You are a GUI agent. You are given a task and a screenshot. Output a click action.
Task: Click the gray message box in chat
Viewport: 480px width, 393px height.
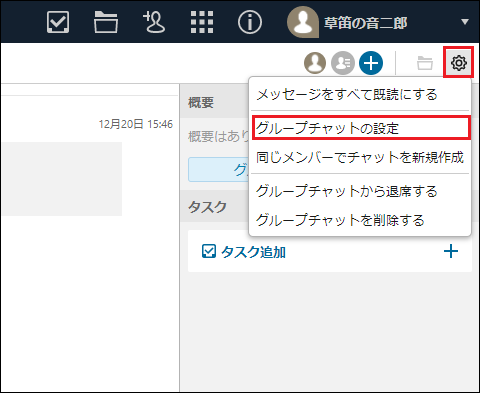61,179
